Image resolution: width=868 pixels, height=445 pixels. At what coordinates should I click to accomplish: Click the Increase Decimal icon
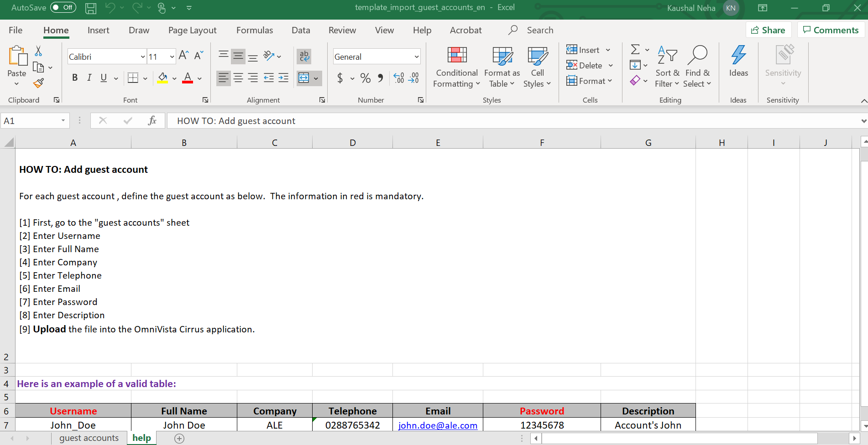point(398,78)
